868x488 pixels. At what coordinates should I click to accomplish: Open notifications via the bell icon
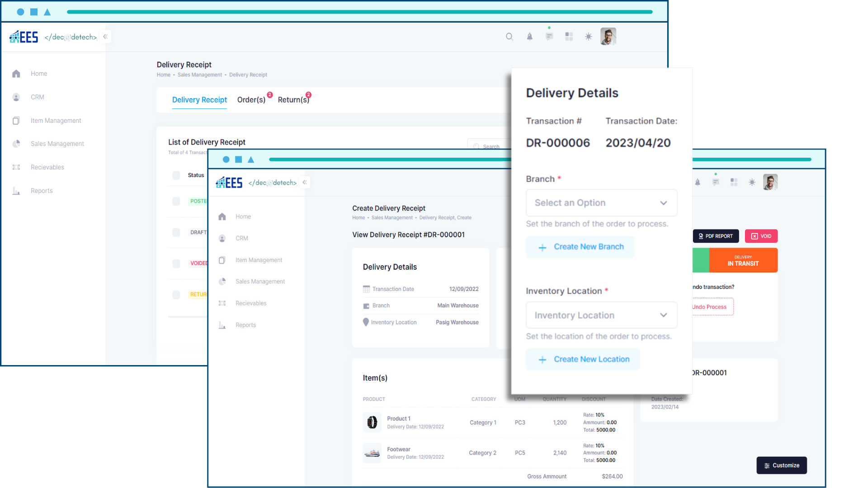[529, 37]
